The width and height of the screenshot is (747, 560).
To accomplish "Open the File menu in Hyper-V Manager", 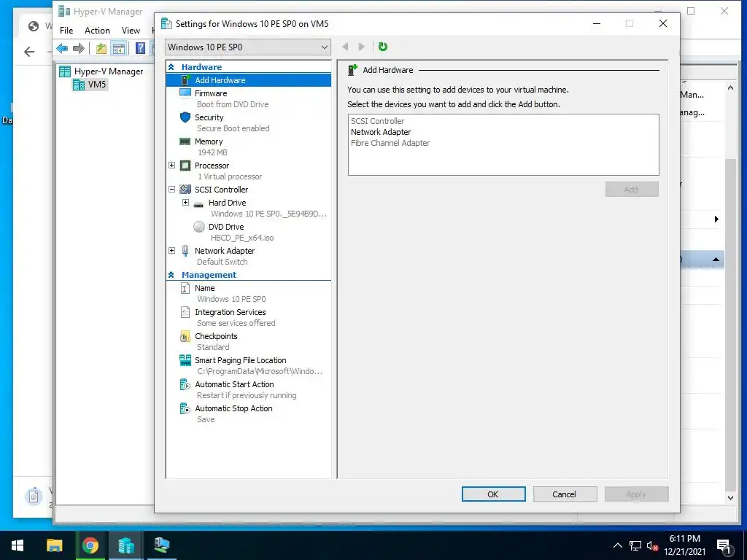I will (66, 31).
